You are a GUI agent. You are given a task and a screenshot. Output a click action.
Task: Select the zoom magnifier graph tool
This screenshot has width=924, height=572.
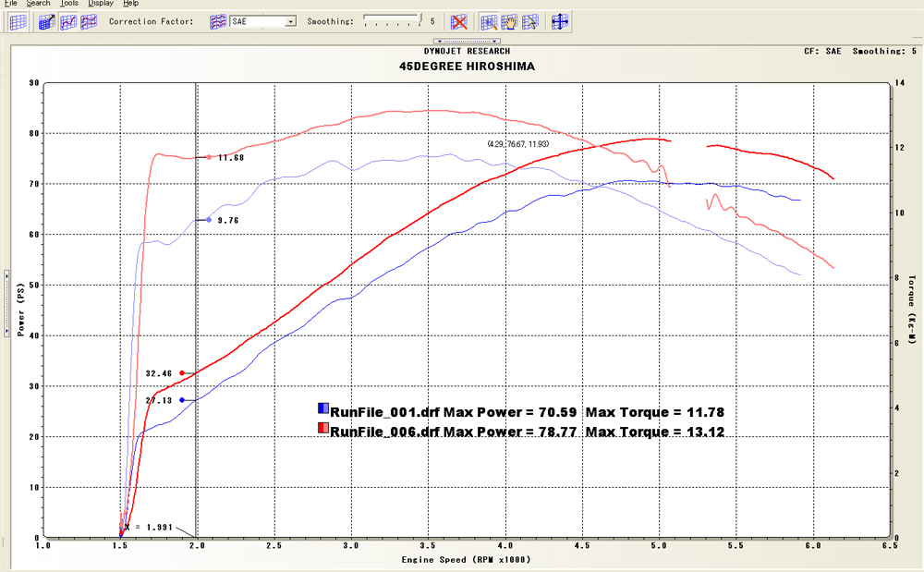(x=490, y=21)
